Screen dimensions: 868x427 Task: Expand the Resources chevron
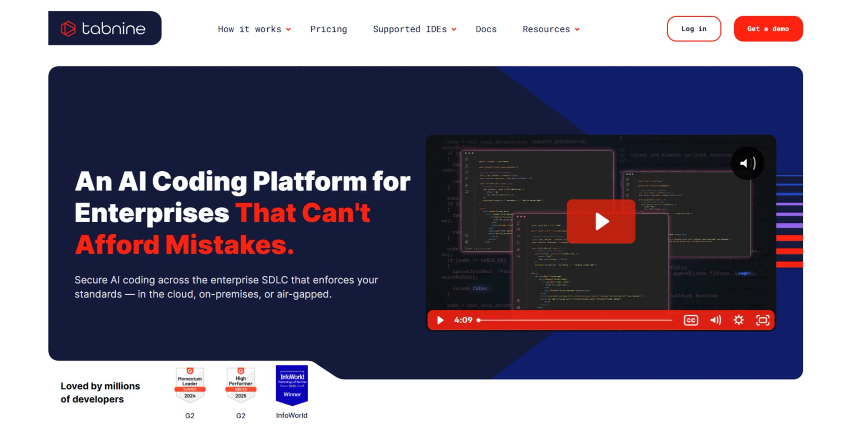[x=577, y=29]
